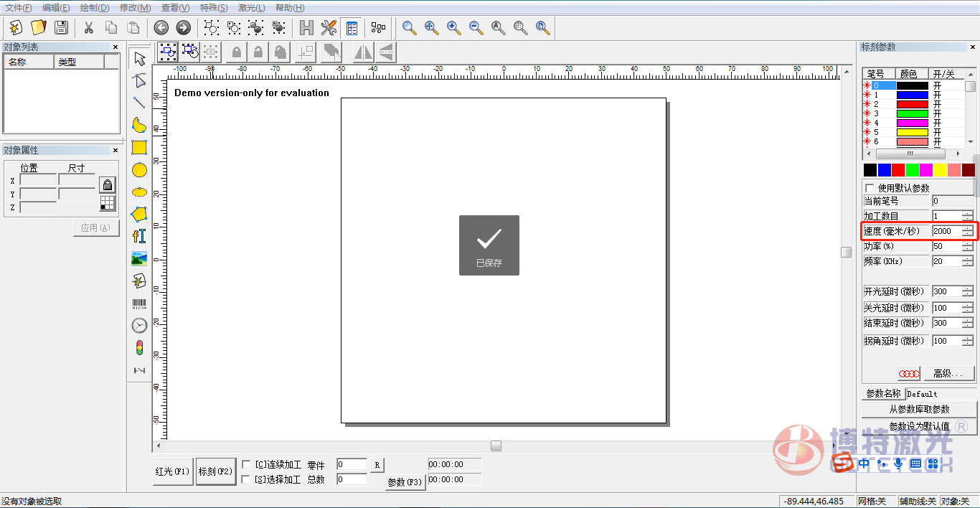Select the Bitmap image tool
The image size is (980, 508).
click(x=139, y=258)
